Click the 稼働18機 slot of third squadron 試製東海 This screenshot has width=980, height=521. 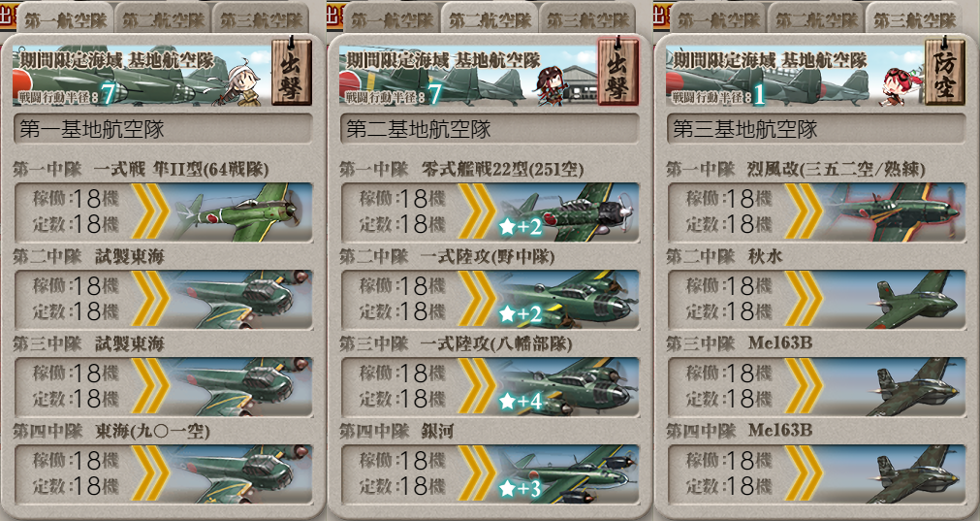click(x=77, y=373)
